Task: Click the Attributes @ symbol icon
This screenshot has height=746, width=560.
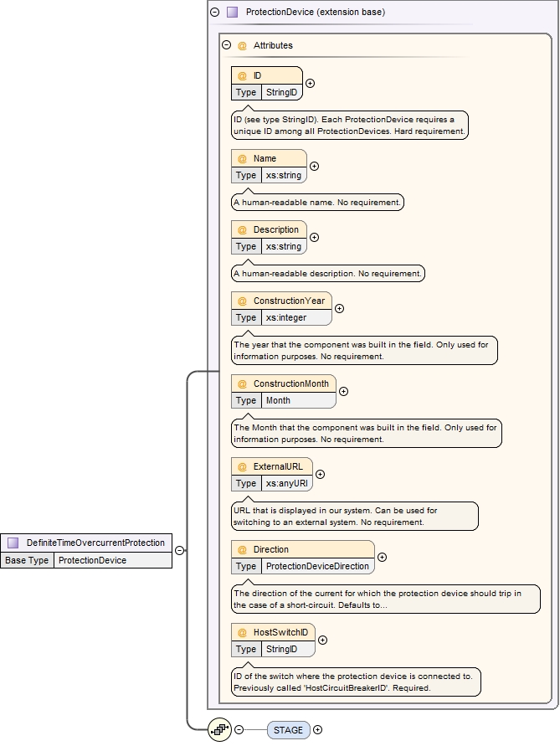Action: click(x=242, y=45)
